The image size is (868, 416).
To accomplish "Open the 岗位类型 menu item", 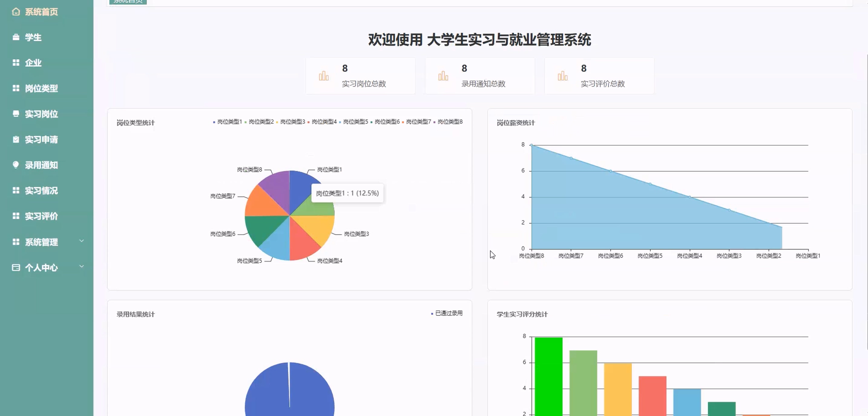I will coord(41,88).
